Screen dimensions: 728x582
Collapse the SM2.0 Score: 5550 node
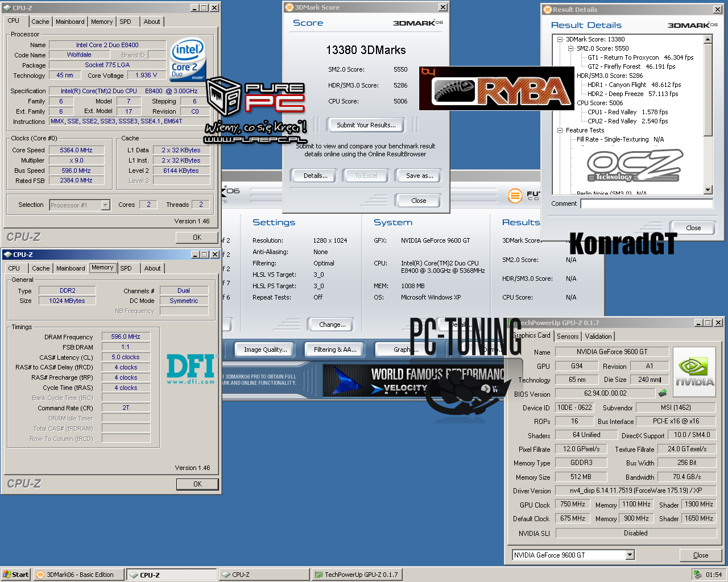[570, 48]
